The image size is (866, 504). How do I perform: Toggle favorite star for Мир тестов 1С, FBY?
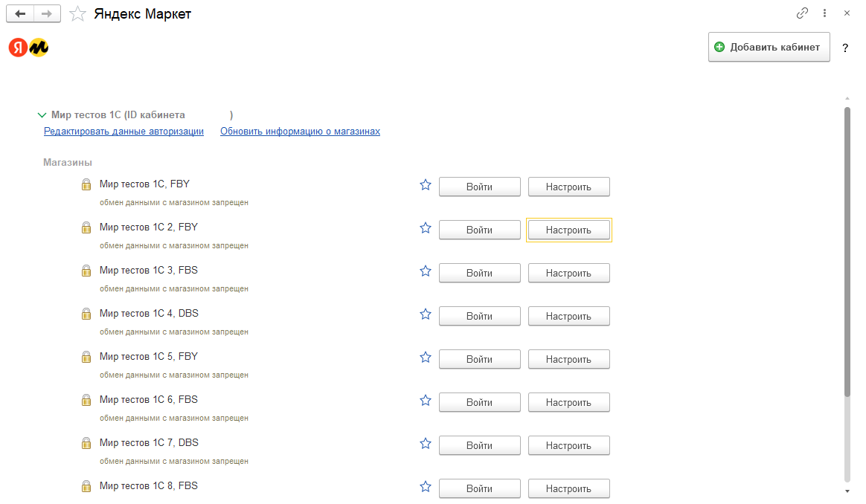[426, 185]
